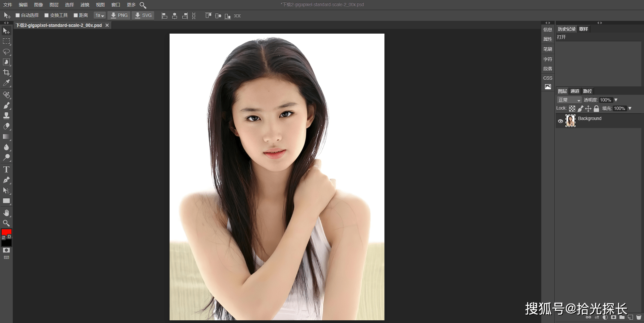Enable the 自动选择 checkbox
Screen dimensions: 644x323
click(x=18, y=15)
